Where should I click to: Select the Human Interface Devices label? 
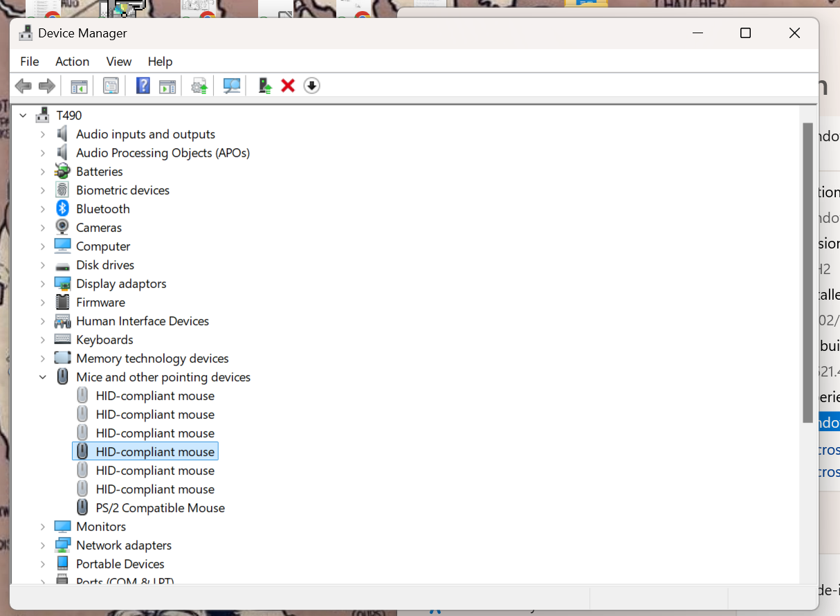click(143, 320)
